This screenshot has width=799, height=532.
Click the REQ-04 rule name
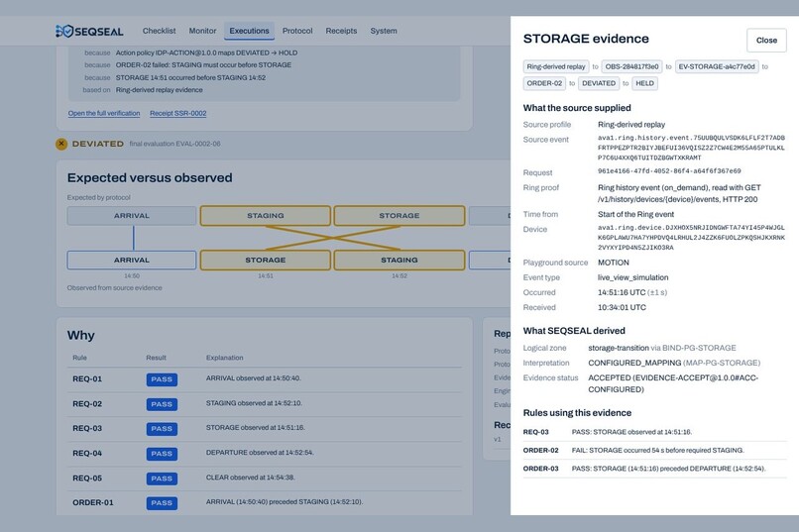pos(87,453)
